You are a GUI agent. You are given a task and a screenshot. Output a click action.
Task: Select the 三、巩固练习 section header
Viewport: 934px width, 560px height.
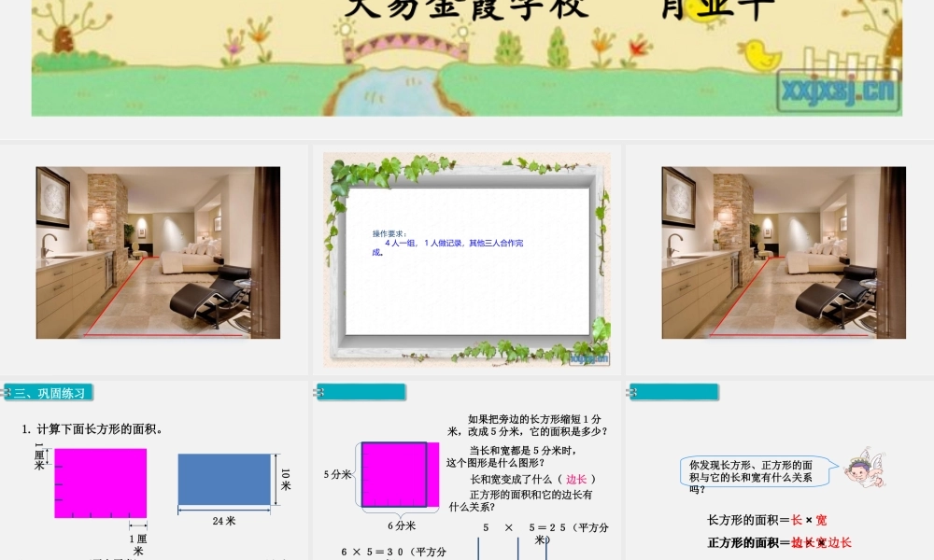point(48,393)
